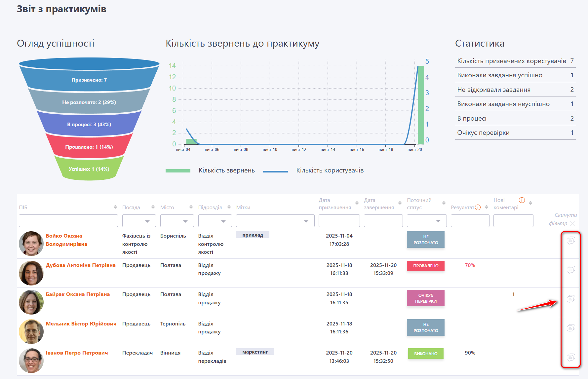The image size is (588, 379).
Task: Open profile link Іванов Петро Петрович
Action: (77, 353)
